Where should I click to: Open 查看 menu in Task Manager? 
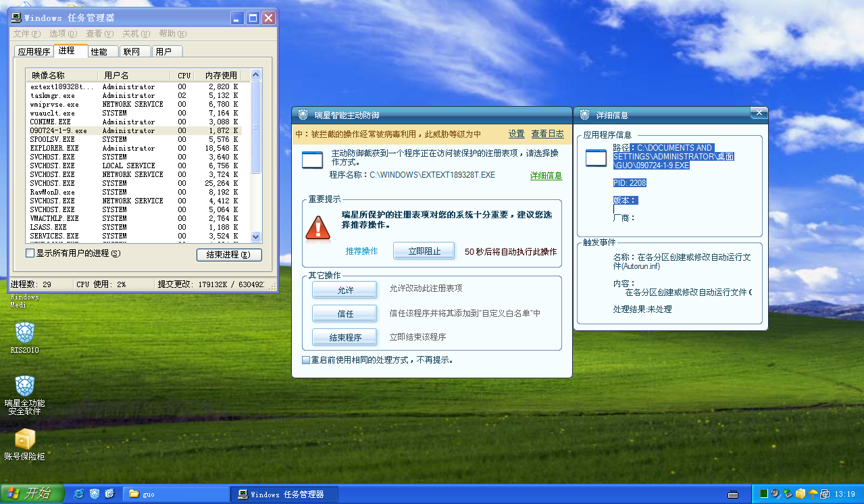pos(100,34)
